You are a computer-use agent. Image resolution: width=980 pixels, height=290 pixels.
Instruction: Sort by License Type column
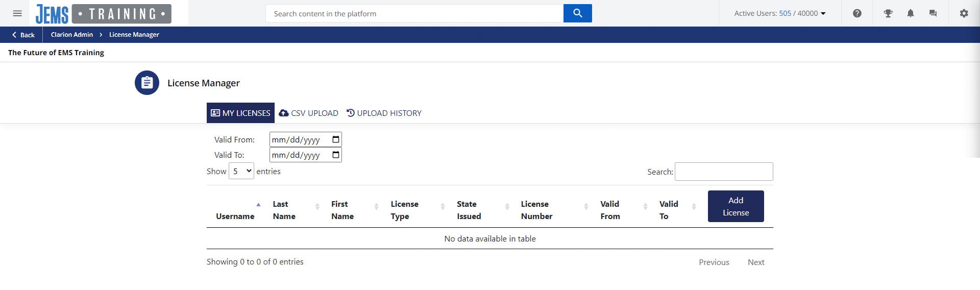point(415,210)
